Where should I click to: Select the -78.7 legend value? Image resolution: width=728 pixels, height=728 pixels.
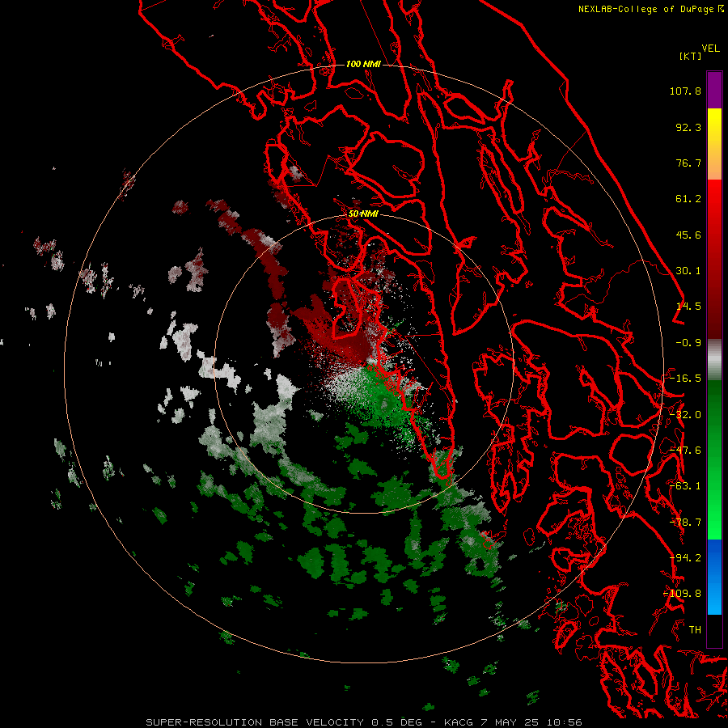pyautogui.click(x=685, y=523)
